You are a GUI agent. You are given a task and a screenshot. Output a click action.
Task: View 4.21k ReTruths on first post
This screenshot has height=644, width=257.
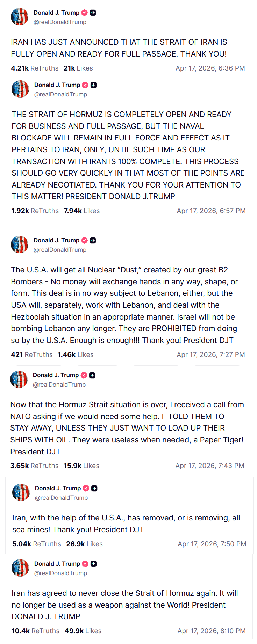35,68
